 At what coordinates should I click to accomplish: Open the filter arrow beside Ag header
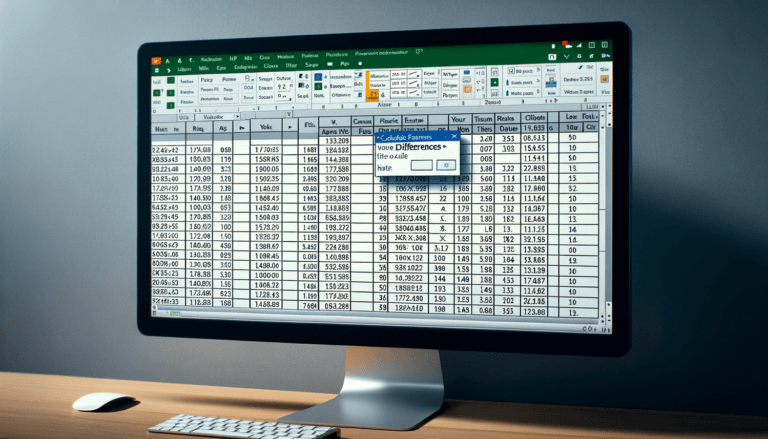pyautogui.click(x=241, y=127)
